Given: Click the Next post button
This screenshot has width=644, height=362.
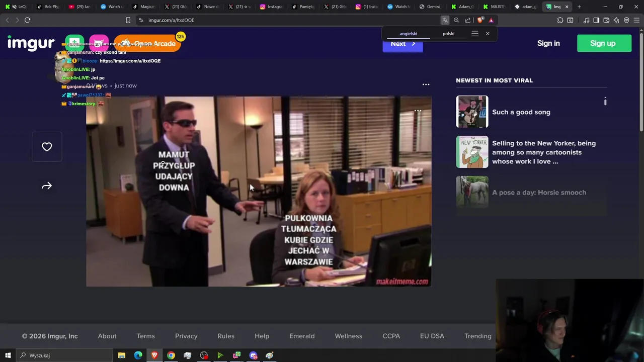Looking at the screenshot, I should [x=403, y=44].
